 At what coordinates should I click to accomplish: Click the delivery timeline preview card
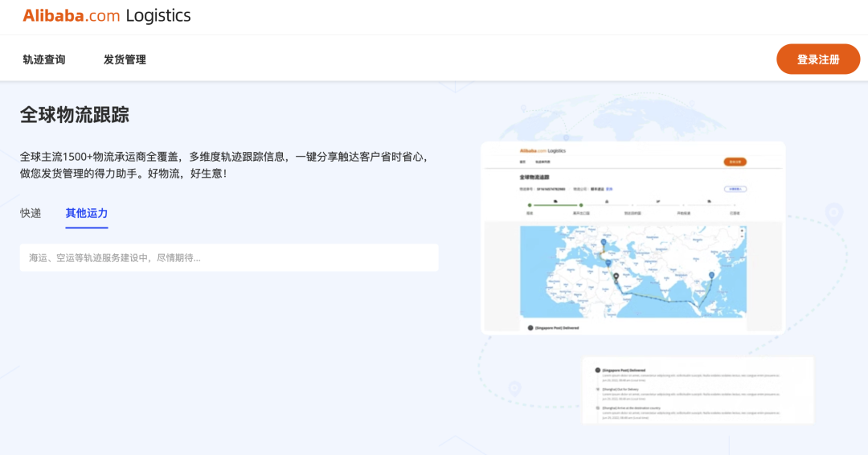point(698,390)
